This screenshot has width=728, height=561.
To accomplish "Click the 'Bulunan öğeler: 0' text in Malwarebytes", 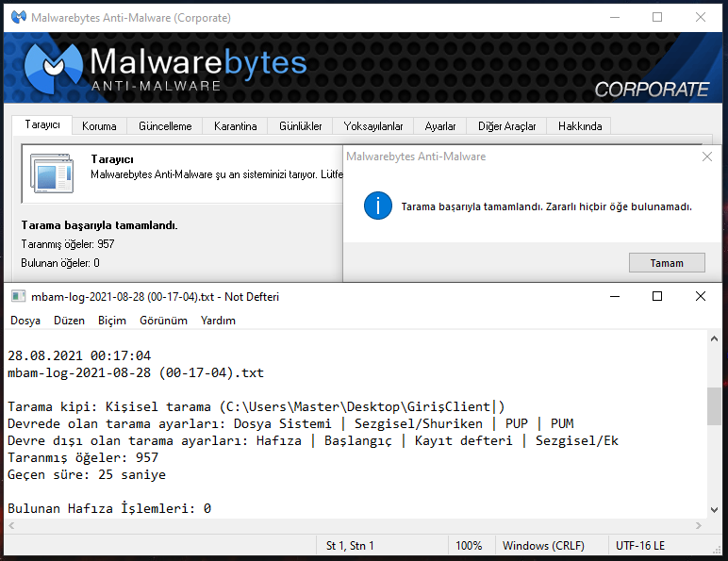I will pos(60,263).
